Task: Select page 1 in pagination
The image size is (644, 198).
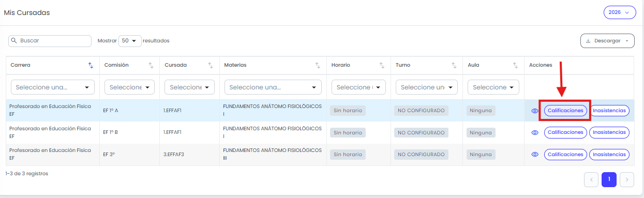Action: pos(609,179)
